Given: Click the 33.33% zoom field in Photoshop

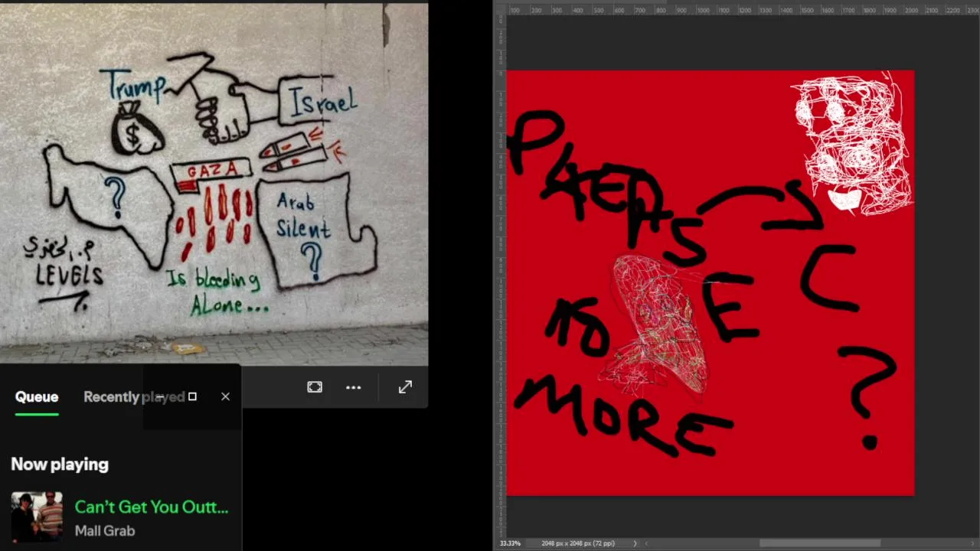Looking at the screenshot, I should pyautogui.click(x=509, y=543).
